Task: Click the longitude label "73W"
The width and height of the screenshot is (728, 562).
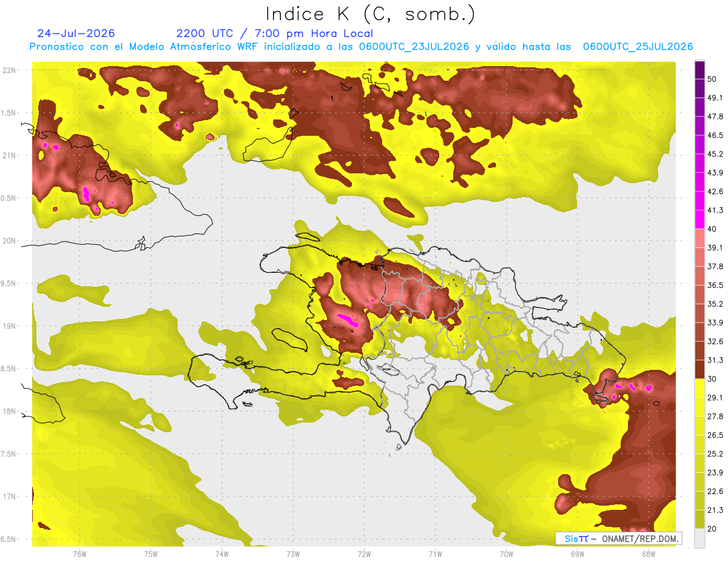Action: click(293, 554)
